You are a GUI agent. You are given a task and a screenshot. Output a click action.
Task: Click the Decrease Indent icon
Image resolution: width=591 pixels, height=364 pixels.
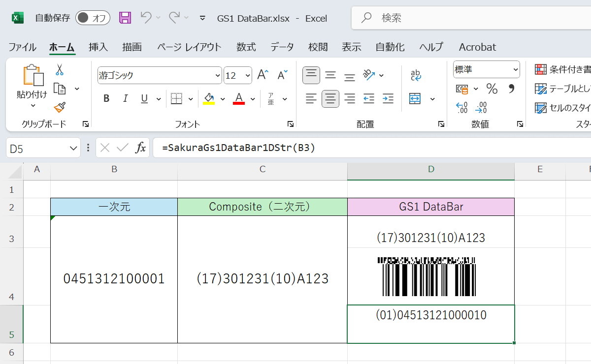coord(368,98)
